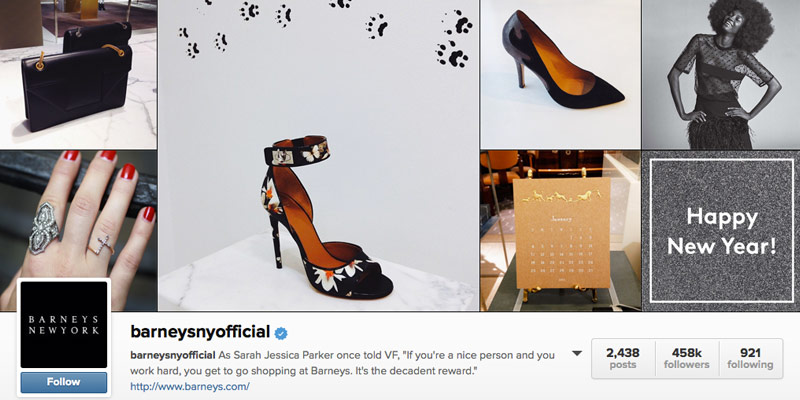This screenshot has width=800, height=400.
Task: Click the bold barneysnyofficial name in bio
Action: coord(173,355)
